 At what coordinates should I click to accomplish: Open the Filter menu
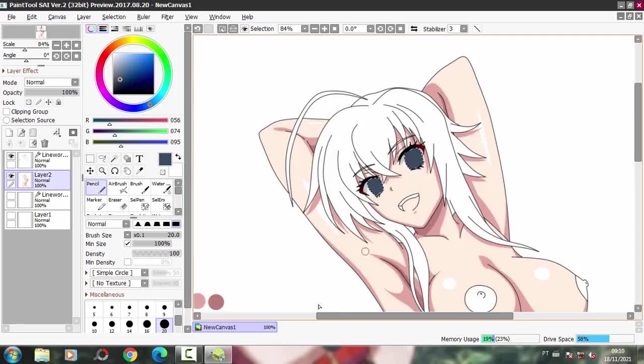[x=167, y=17]
